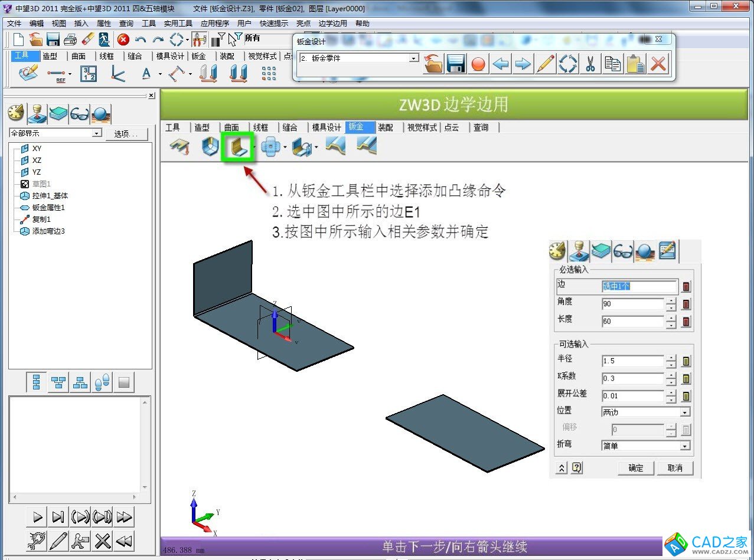Open the layers stack tab in left panel
The height and width of the screenshot is (560, 754).
point(58,113)
